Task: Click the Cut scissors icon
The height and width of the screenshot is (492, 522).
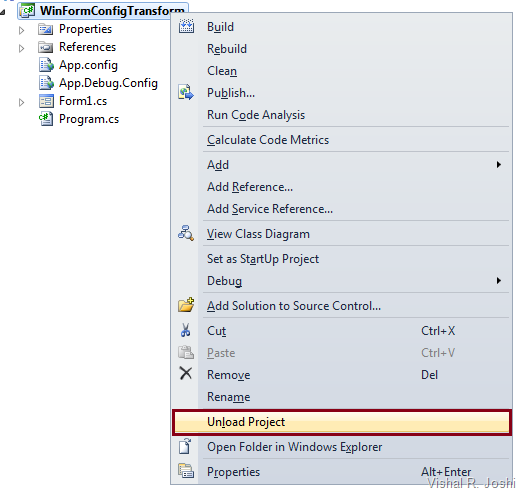Action: coord(186,330)
